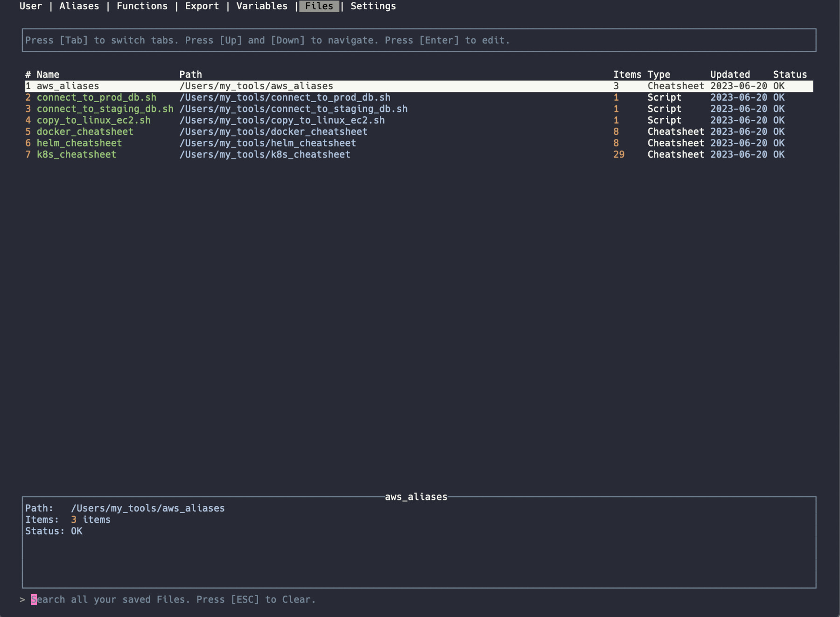Open the Aliases tab

tap(79, 6)
